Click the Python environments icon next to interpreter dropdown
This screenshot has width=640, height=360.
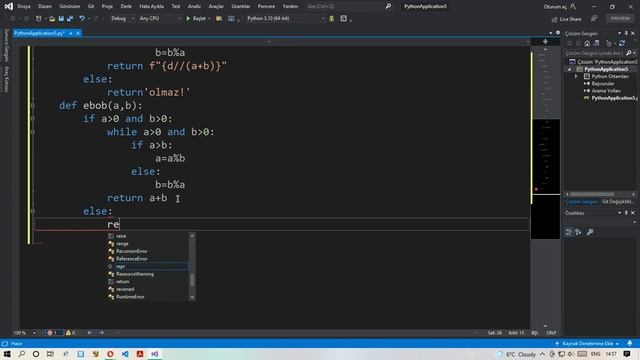tap(331, 19)
